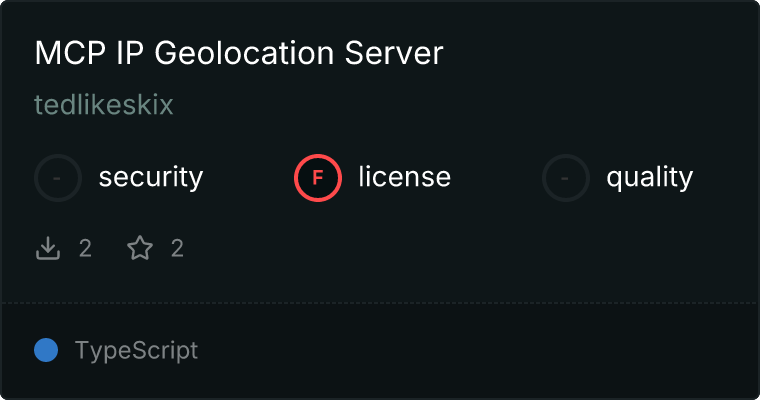The height and width of the screenshot is (400, 760).
Task: Click the dashed divider above TypeScript
Action: (380, 302)
